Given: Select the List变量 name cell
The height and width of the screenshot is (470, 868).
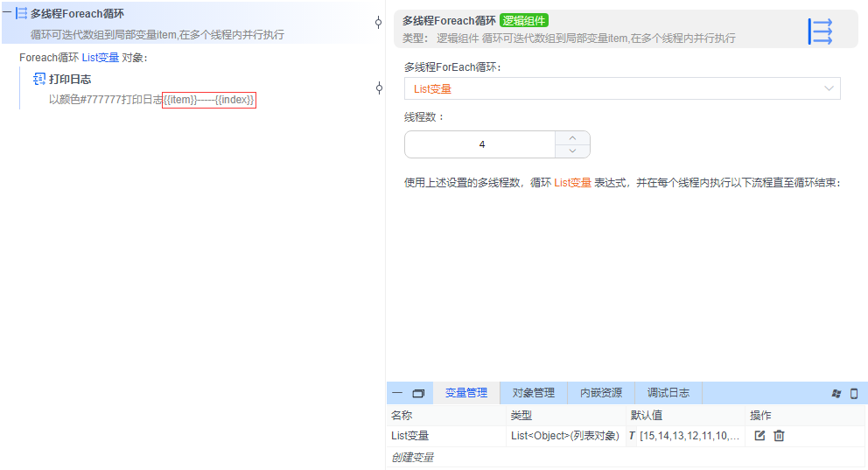Looking at the screenshot, I should point(446,436).
